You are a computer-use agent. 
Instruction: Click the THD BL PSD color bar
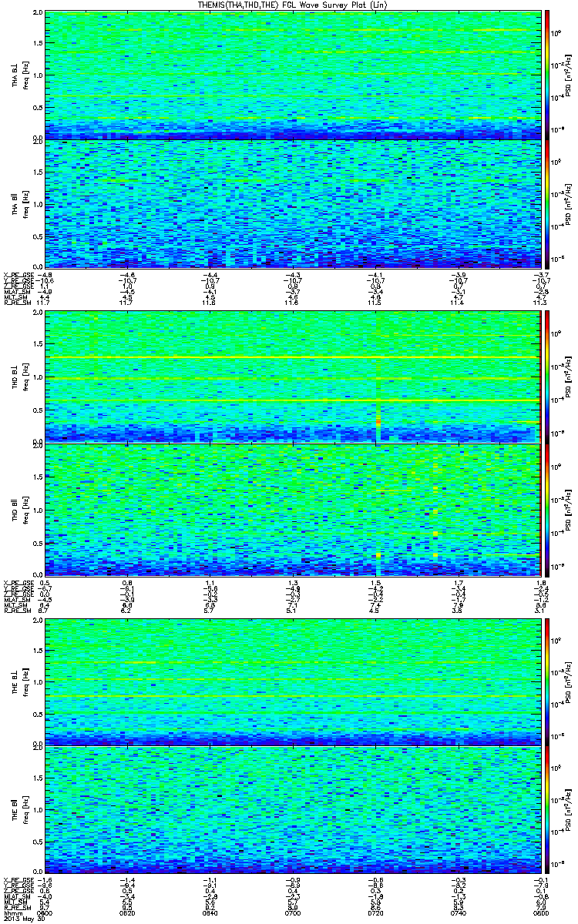[547, 378]
